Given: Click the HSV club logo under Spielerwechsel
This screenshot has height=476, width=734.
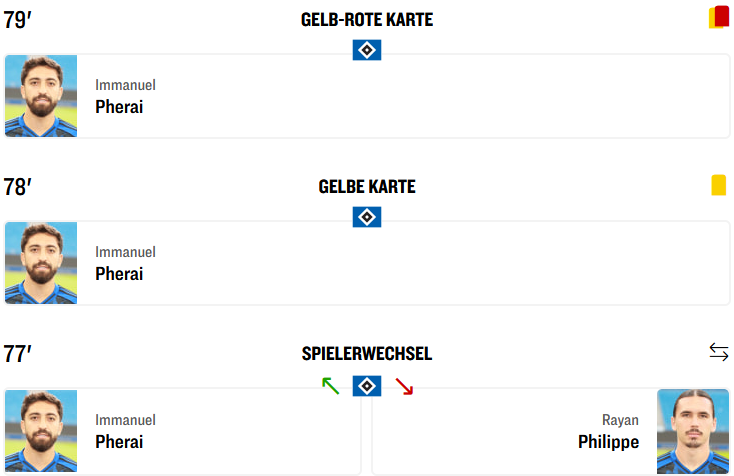Looking at the screenshot, I should (x=367, y=385).
